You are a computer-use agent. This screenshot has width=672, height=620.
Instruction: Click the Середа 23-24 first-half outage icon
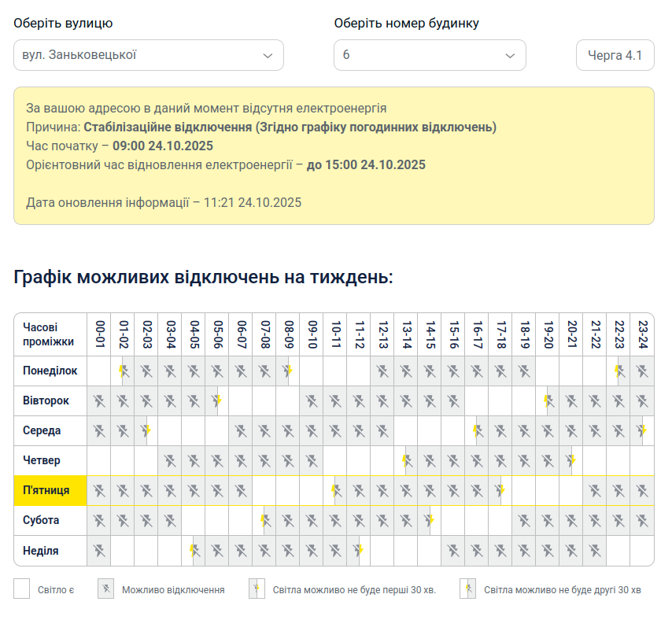[x=642, y=430]
